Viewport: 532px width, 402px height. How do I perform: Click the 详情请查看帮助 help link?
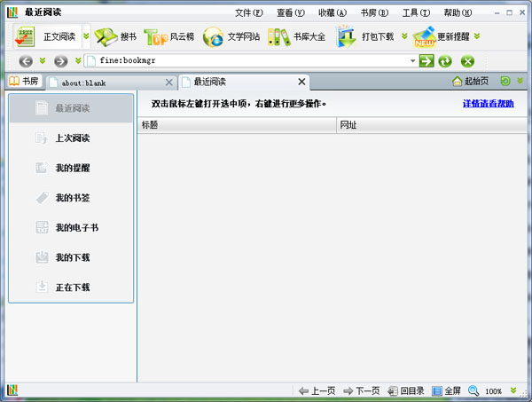pyautogui.click(x=489, y=104)
